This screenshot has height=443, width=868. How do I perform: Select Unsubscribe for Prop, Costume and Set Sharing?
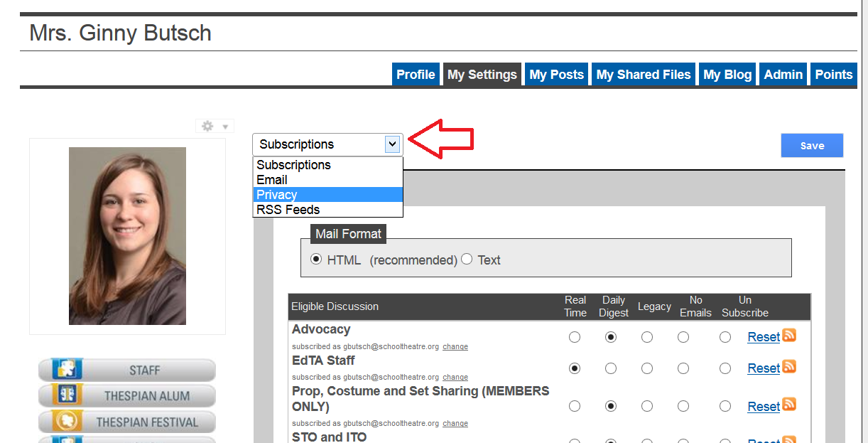725,406
